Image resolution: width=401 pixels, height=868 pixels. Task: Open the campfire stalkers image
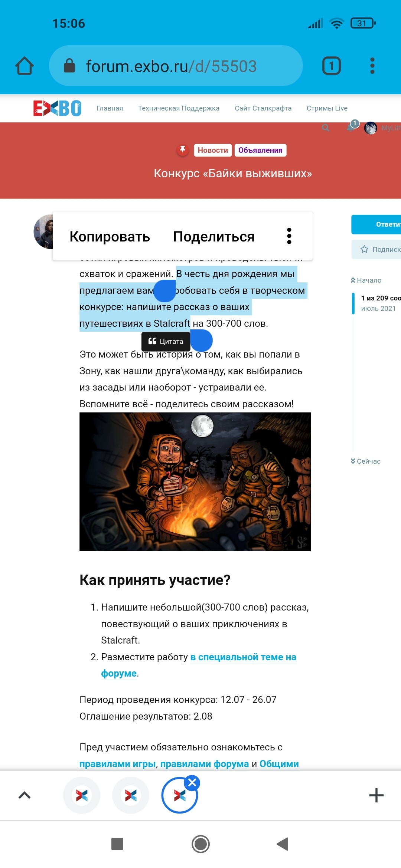click(x=195, y=481)
